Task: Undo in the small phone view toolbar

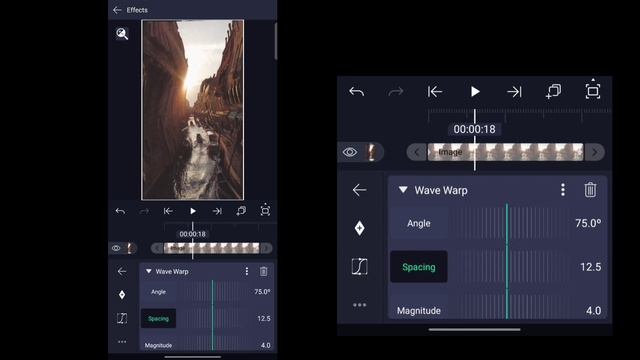Action: click(120, 211)
